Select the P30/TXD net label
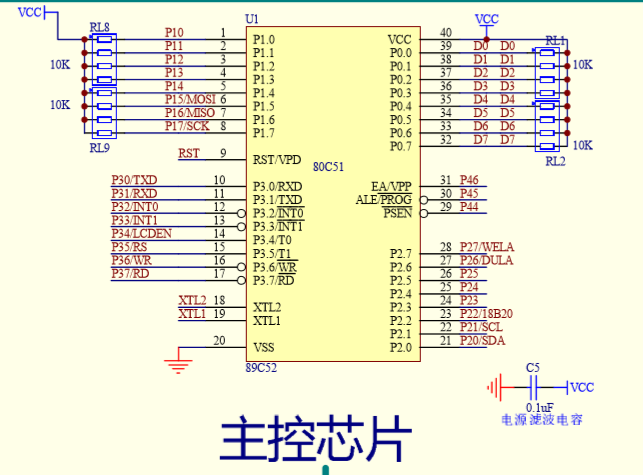Viewport: 643px width, 475px height. pyautogui.click(x=134, y=180)
